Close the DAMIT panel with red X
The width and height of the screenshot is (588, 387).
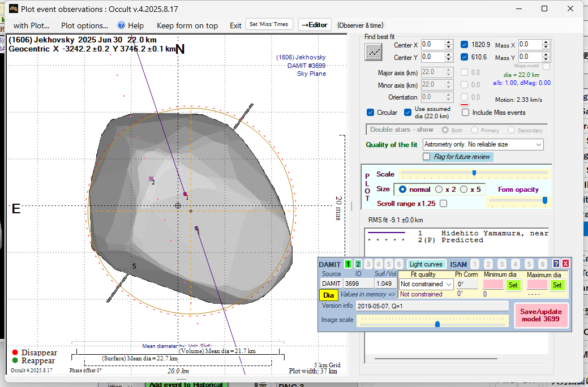565,264
